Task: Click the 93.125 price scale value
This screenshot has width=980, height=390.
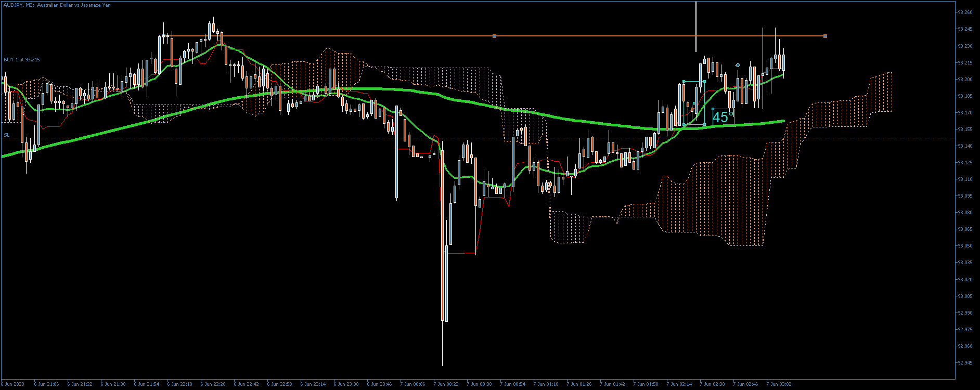Action: (965, 162)
